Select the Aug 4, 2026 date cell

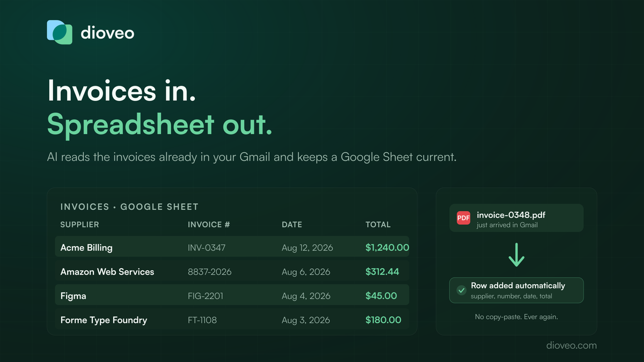coord(306,296)
